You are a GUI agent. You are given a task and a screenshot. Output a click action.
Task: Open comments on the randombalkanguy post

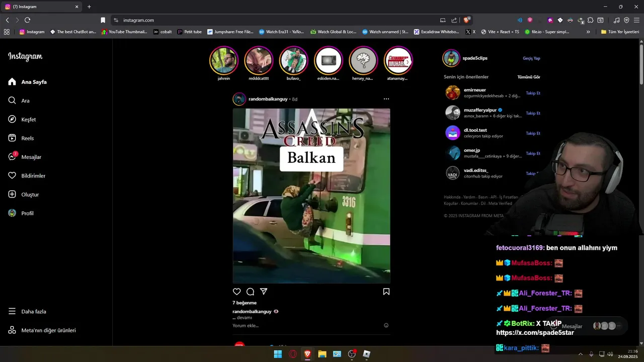click(x=250, y=292)
